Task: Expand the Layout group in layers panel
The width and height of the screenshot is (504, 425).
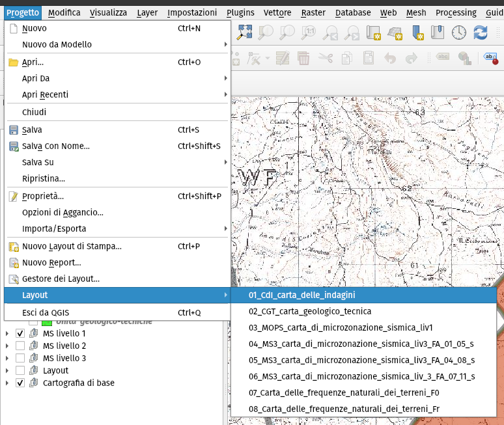Action: point(7,370)
